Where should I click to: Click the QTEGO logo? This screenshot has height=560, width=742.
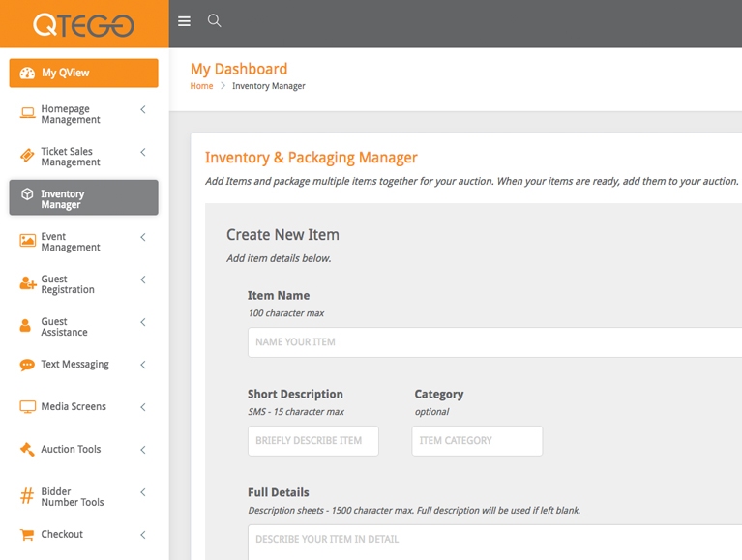[x=83, y=24]
